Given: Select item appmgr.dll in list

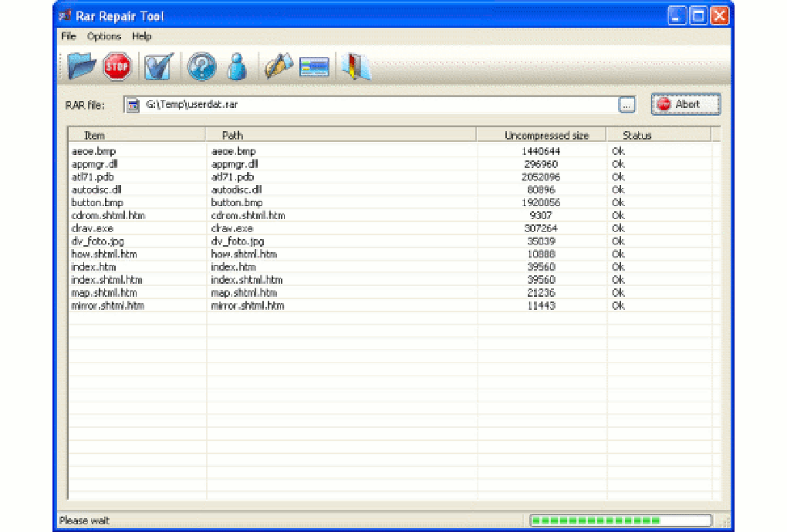Looking at the screenshot, I should [x=94, y=164].
